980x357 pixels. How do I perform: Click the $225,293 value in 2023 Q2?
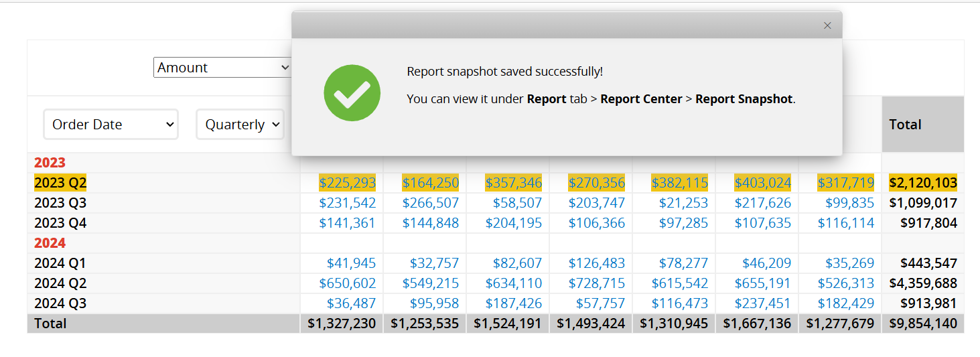coord(347,183)
